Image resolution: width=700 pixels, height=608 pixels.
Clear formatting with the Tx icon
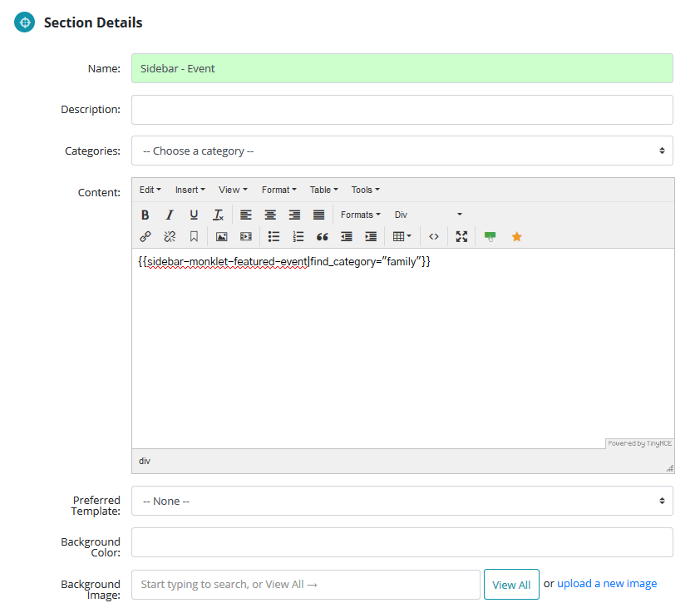point(218,215)
